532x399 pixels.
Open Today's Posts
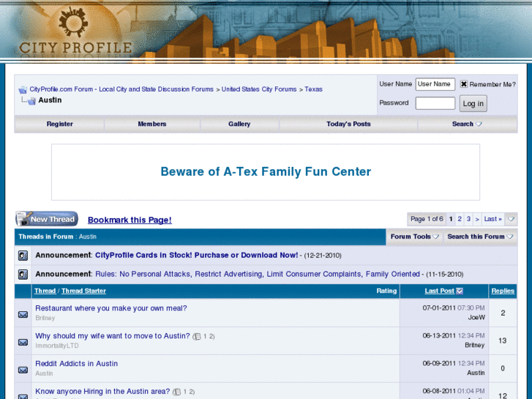(348, 124)
